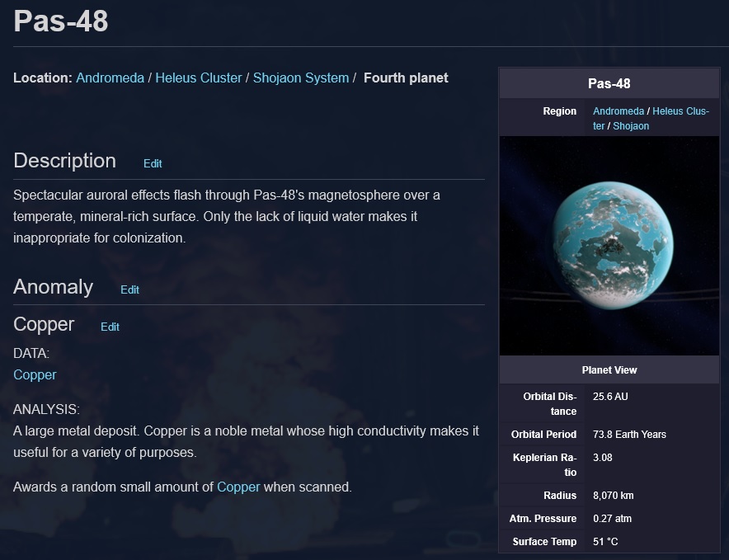This screenshot has width=729, height=560.
Task: Edit the Description section
Action: pos(153,164)
